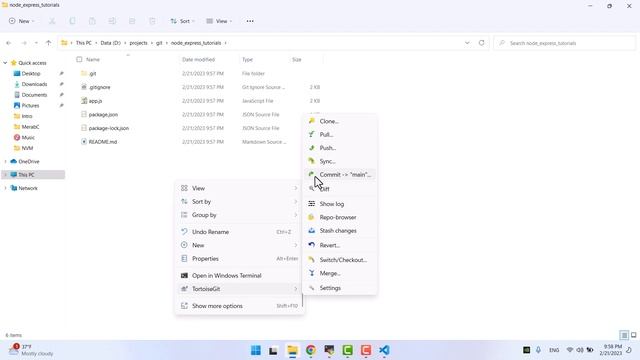This screenshot has height=360, width=640.
Task: Choose Undo Rename in context menu
Action: (x=240, y=232)
